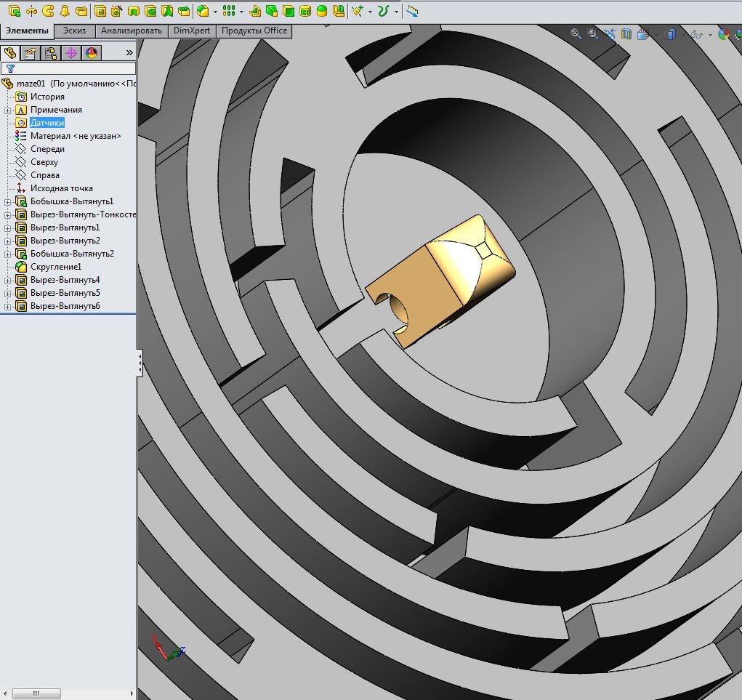This screenshot has height=700, width=742.
Task: Click the Previous View arrow icon
Action: pos(610,34)
